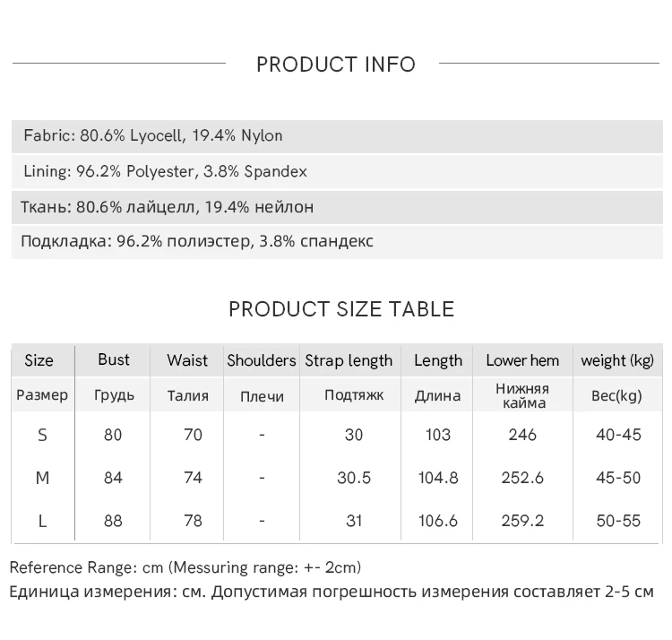This screenshot has width=672, height=640.
Task: Click the Размер header cell
Action: (x=42, y=395)
